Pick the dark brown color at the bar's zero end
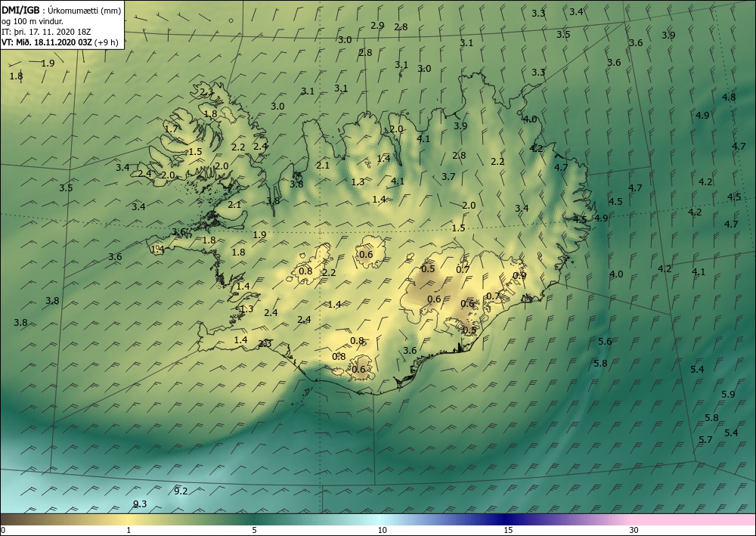This screenshot has width=756, height=536. pos(6,519)
